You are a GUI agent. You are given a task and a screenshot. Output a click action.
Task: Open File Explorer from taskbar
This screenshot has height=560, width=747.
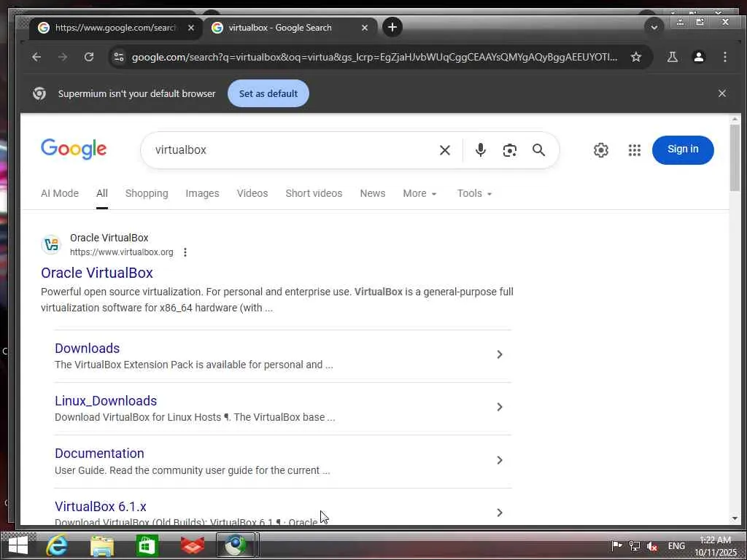point(102,545)
